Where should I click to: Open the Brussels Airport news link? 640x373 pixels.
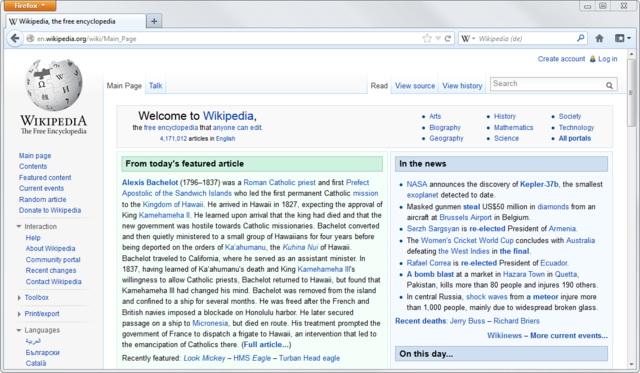[x=465, y=218]
